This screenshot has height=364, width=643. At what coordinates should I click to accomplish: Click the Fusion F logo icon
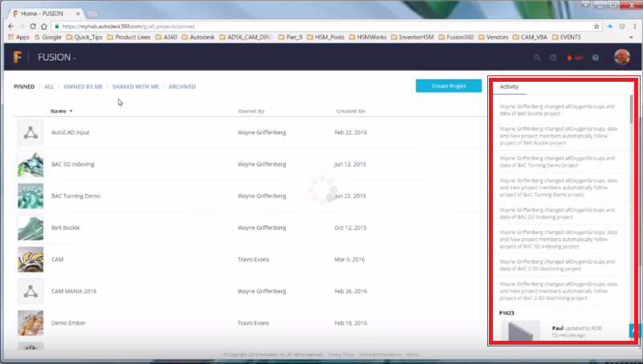(x=17, y=57)
